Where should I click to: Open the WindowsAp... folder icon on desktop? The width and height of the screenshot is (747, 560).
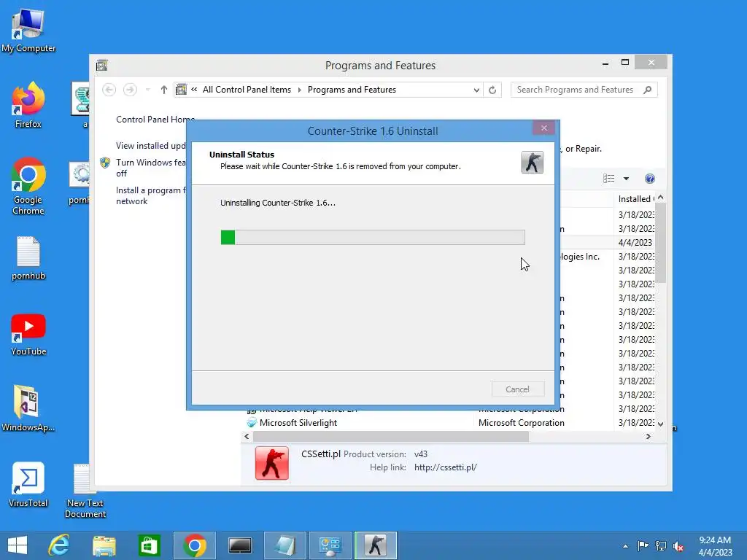tap(28, 408)
